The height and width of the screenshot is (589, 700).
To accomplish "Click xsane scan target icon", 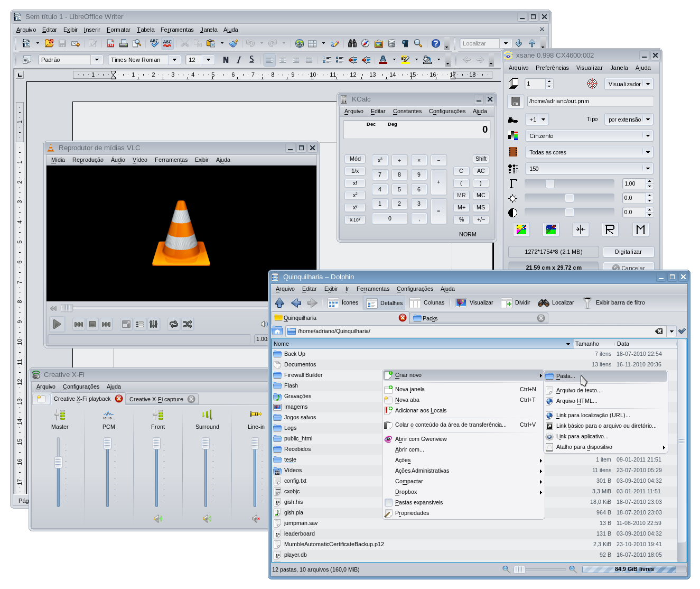I will [x=592, y=84].
